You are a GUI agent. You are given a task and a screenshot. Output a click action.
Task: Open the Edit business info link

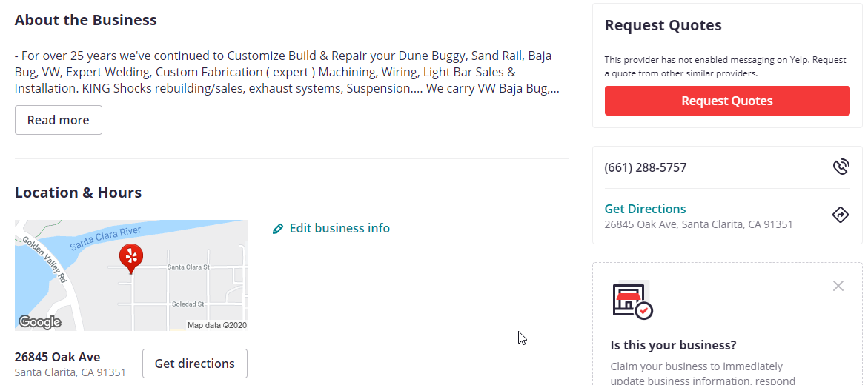pyautogui.click(x=339, y=229)
